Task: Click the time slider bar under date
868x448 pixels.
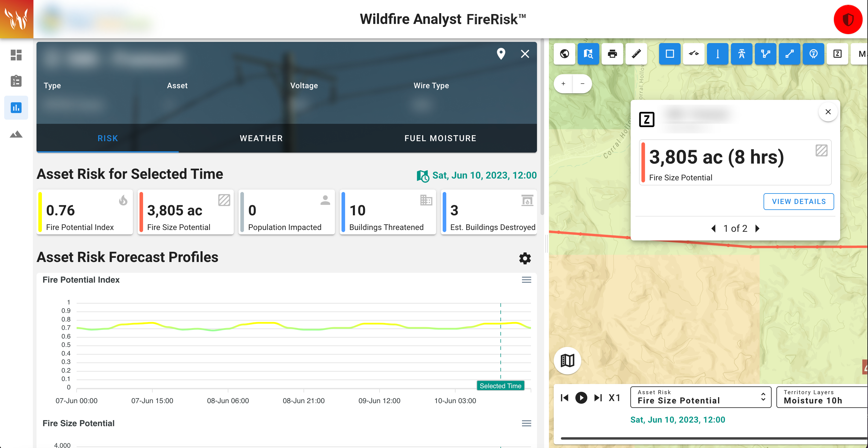Action: [x=708, y=438]
